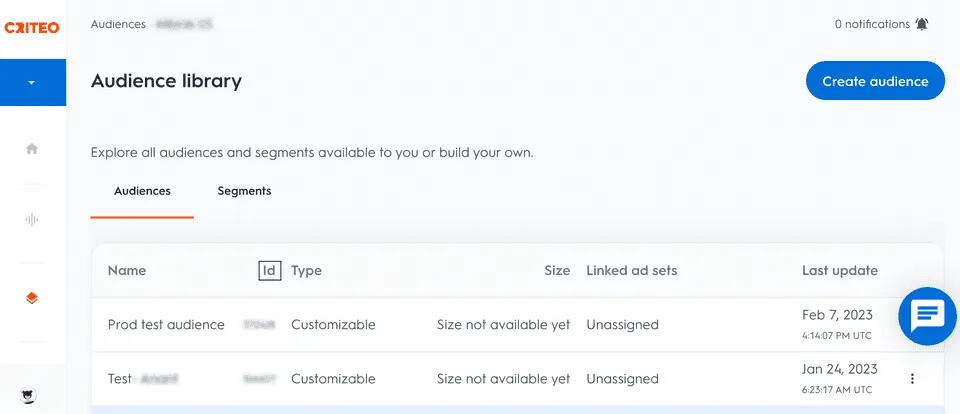This screenshot has height=414, width=960.
Task: Click the Create audience button
Action: (876, 81)
